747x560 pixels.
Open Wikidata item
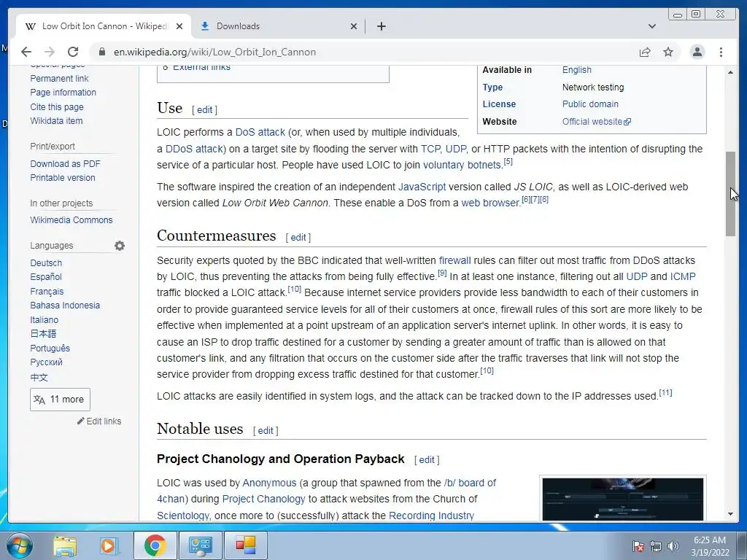56,121
